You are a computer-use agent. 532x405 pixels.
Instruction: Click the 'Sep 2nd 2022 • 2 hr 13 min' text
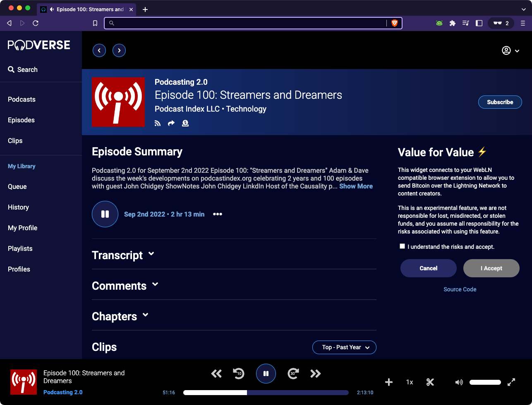click(164, 214)
